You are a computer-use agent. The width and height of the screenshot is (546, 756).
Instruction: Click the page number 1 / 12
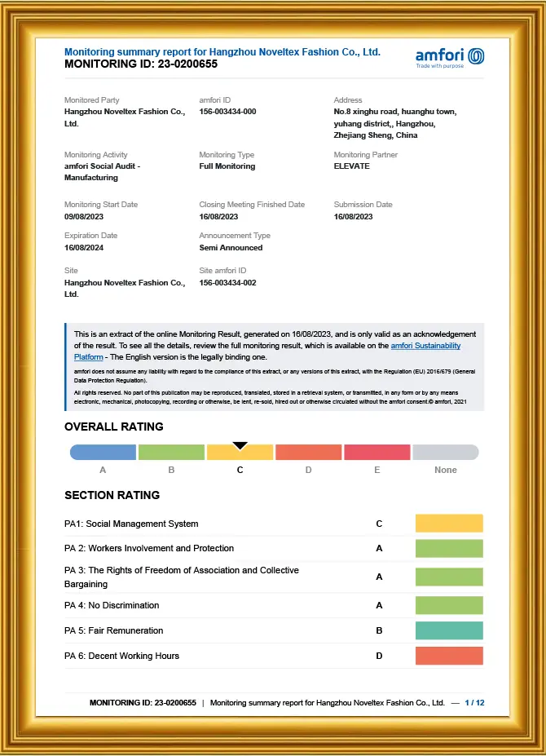474,703
